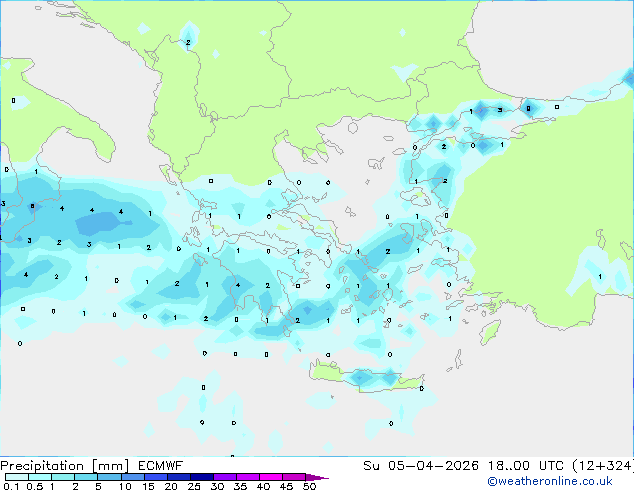
Task: Pick the 35–40 mm legend color box
Action: (x=248, y=477)
